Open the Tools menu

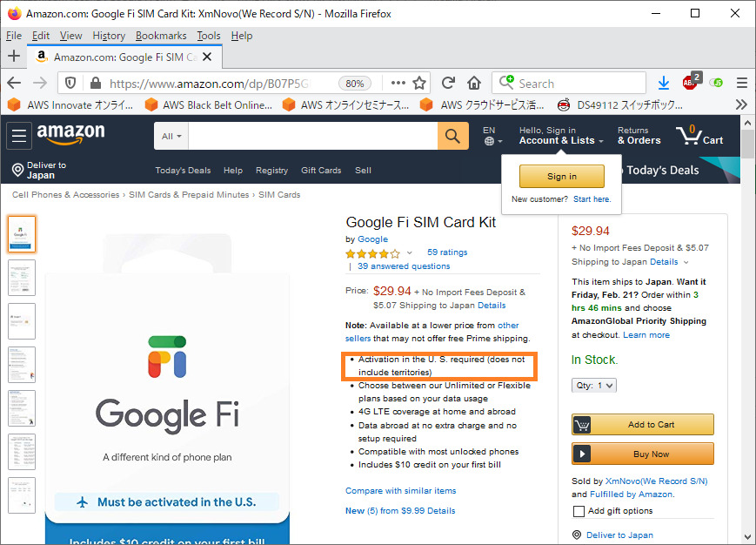tap(208, 36)
